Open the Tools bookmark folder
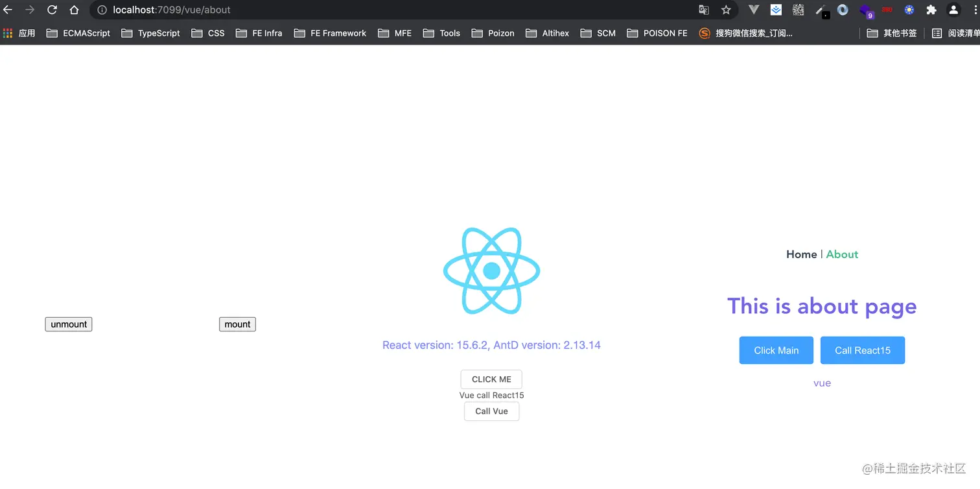980x489 pixels. pos(441,33)
